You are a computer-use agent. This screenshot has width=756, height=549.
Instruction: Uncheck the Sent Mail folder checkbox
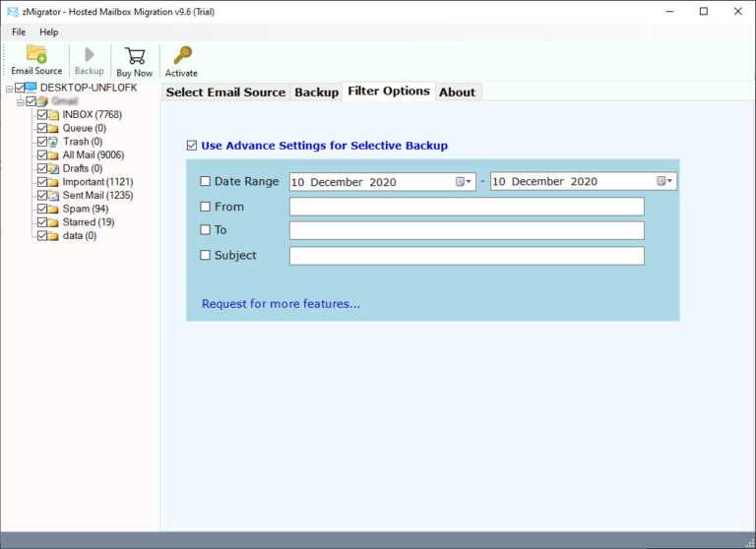point(42,196)
